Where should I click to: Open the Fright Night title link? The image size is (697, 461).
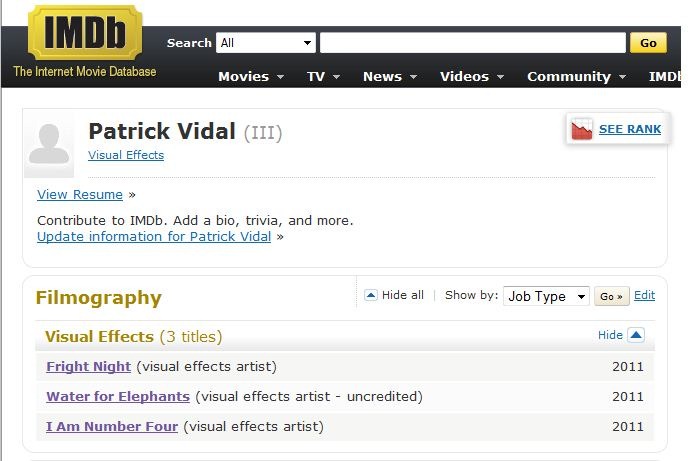coord(88,366)
